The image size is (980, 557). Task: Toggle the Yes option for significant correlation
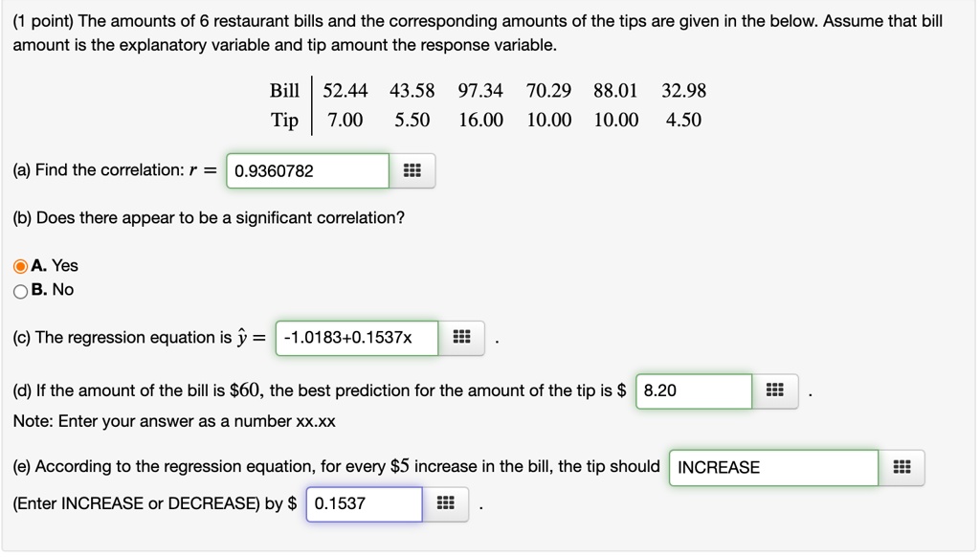coord(22,265)
